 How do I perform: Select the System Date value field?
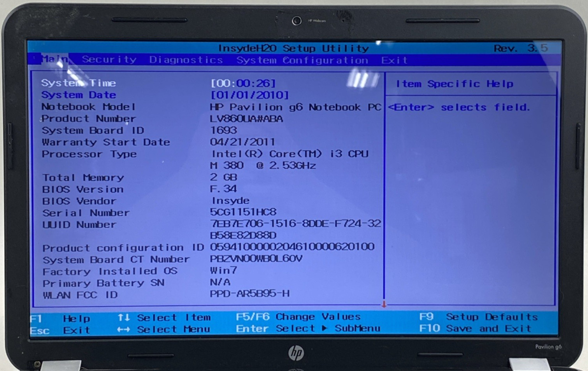point(249,95)
